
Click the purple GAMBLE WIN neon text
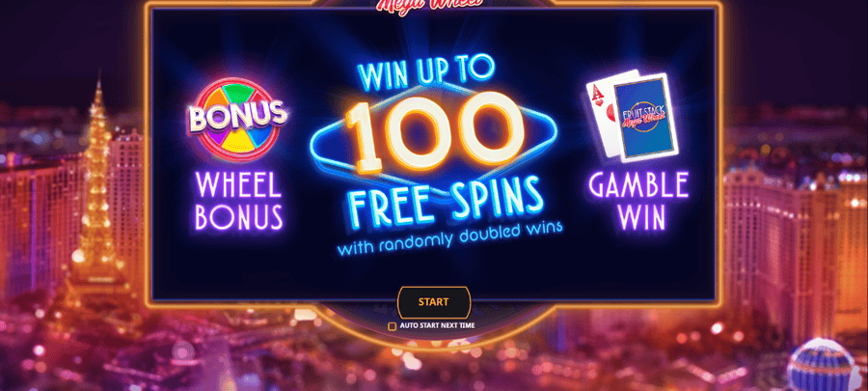(x=638, y=201)
